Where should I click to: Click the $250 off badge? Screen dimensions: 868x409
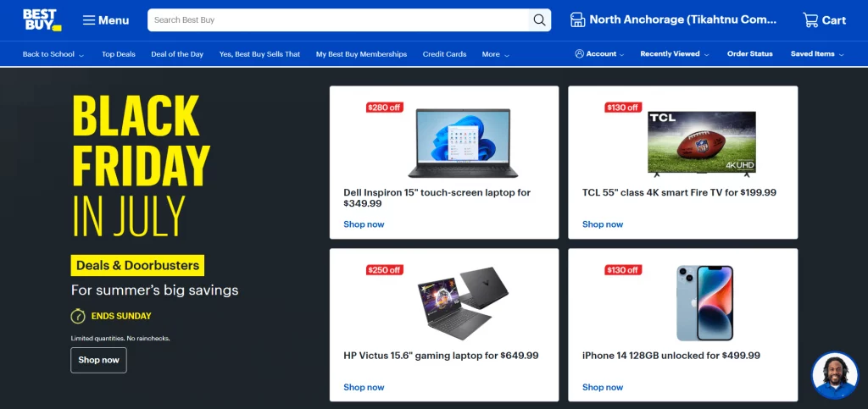tap(384, 270)
